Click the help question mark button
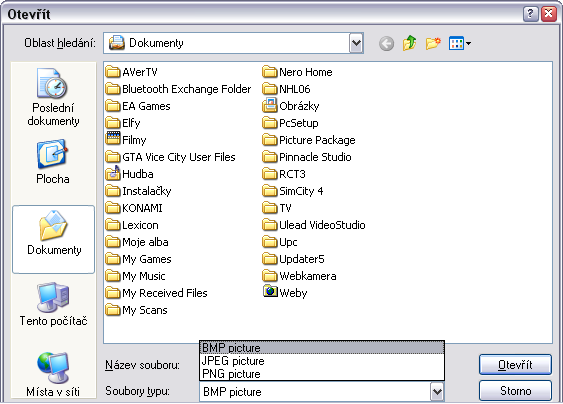This screenshot has width=563, height=404. pos(530,14)
